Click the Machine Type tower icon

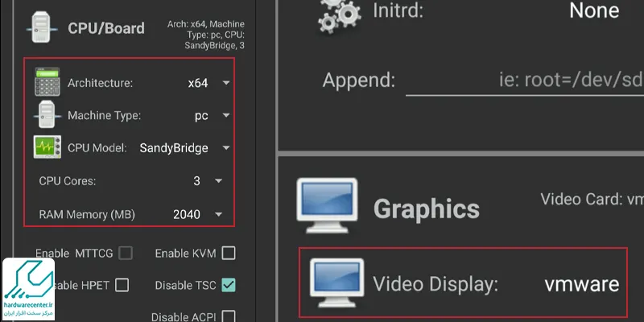(x=47, y=114)
